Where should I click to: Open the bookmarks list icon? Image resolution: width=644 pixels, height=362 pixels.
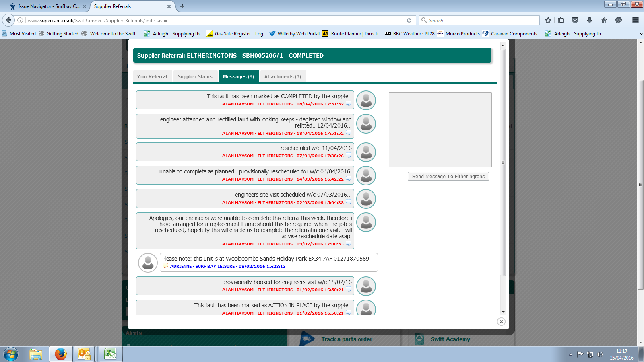(561, 20)
